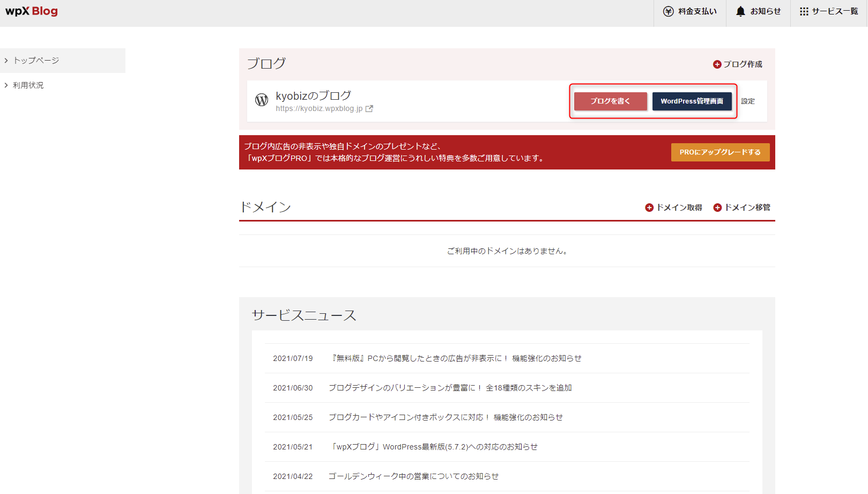Open お知らせ in the top bar

[x=758, y=11]
